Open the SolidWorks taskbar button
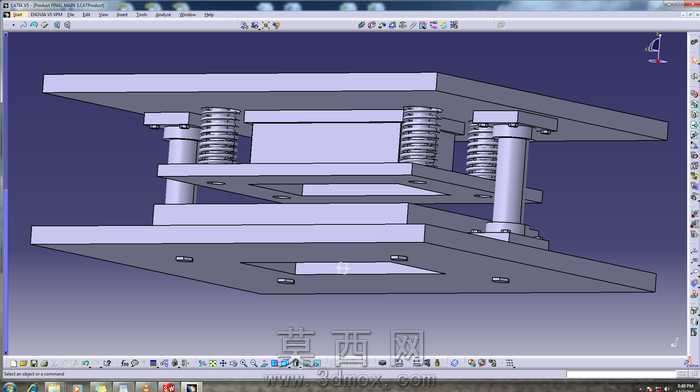Viewport: 700px width, 392px height. (x=169, y=387)
